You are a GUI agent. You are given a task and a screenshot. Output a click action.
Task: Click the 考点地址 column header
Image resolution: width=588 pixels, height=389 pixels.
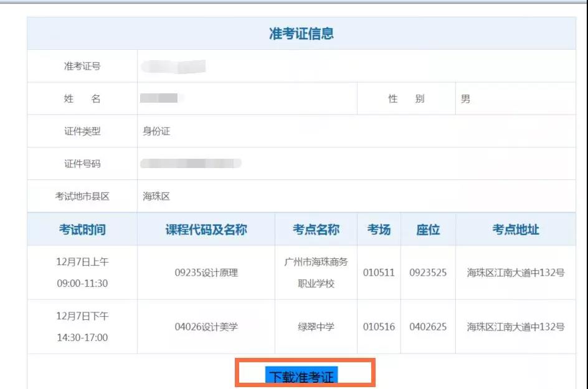pyautogui.click(x=514, y=229)
